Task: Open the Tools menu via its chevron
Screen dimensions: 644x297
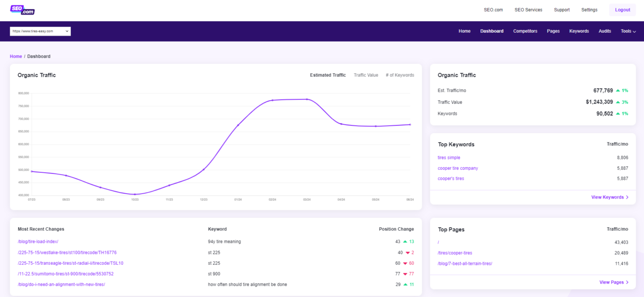Action: pos(633,31)
